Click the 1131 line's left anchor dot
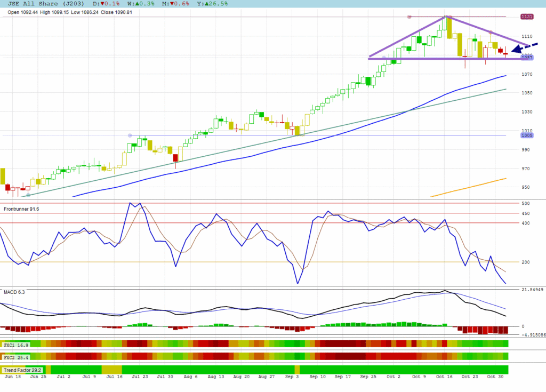Screen dimensions: 546x392 [409, 17]
